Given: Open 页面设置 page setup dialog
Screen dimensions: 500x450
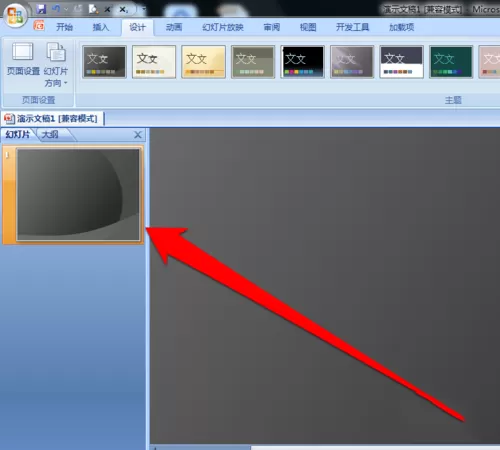Looking at the screenshot, I should pyautogui.click(x=23, y=59).
